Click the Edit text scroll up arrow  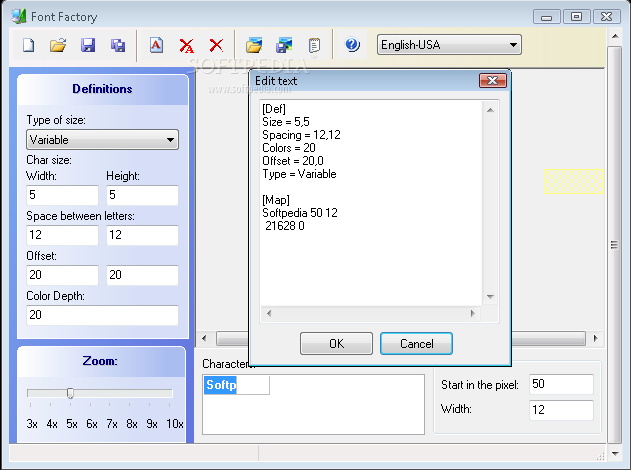pos(490,110)
